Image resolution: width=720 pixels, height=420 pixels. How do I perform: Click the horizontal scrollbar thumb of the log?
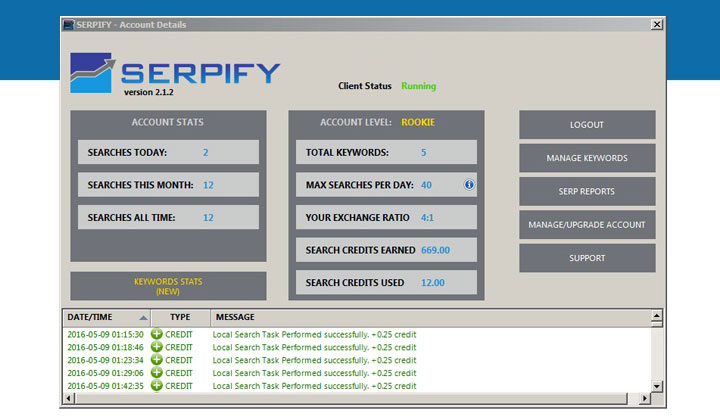pyautogui.click(x=351, y=398)
